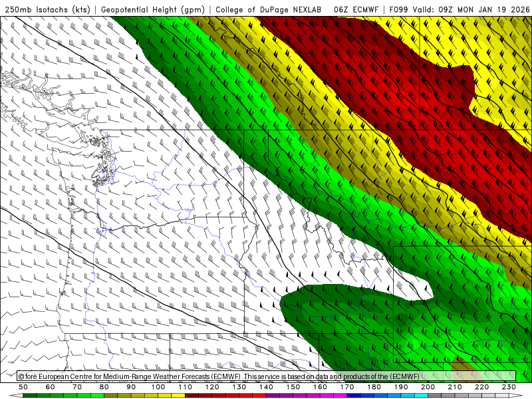Click the left arrow end of the color bar

pyautogui.click(x=16, y=396)
